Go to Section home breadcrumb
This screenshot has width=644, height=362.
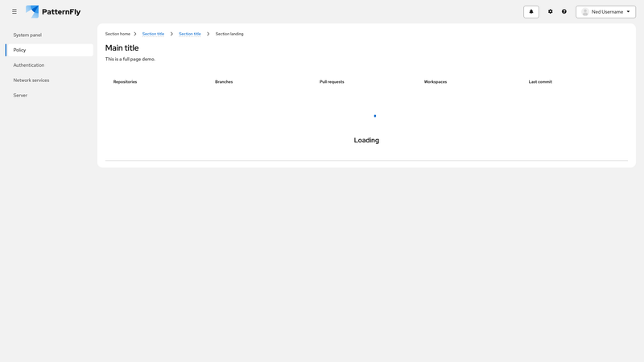(118, 34)
